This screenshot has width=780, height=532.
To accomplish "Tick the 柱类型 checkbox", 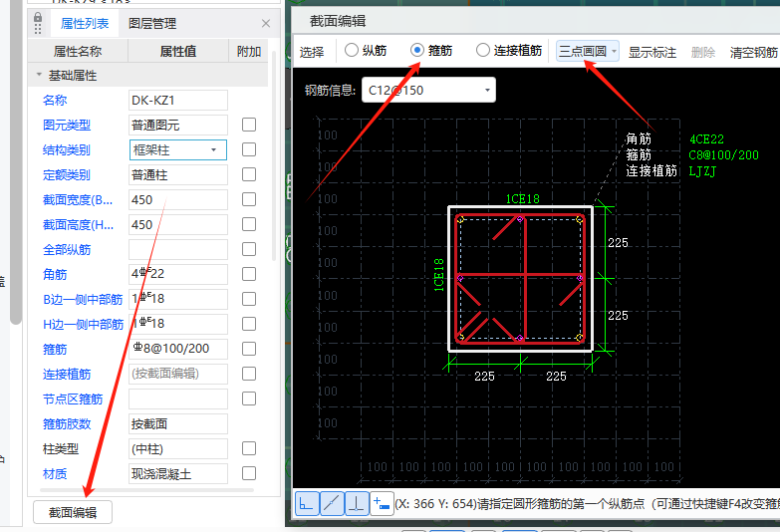I will 249,448.
